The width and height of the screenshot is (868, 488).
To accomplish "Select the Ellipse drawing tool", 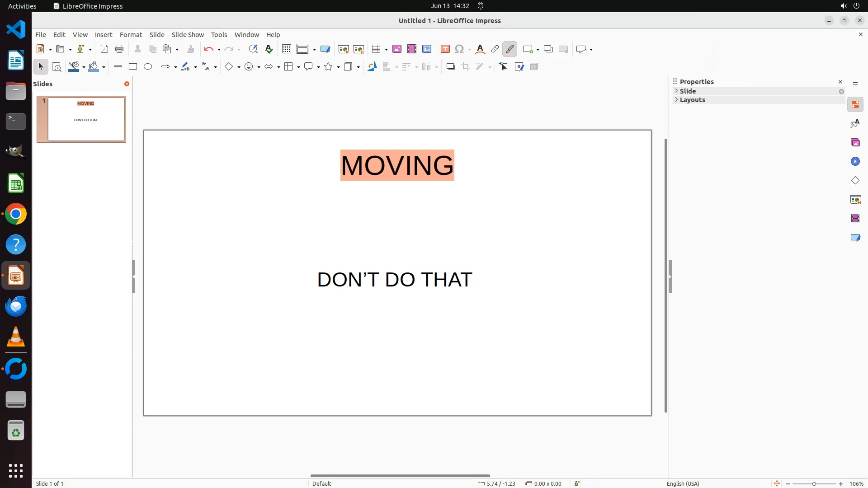I will click(148, 67).
